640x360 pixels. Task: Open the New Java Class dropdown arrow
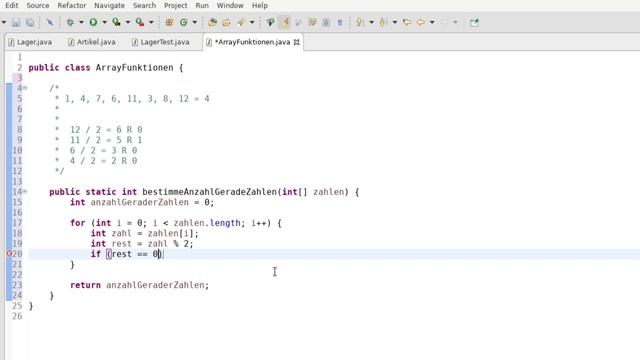(x=195, y=22)
